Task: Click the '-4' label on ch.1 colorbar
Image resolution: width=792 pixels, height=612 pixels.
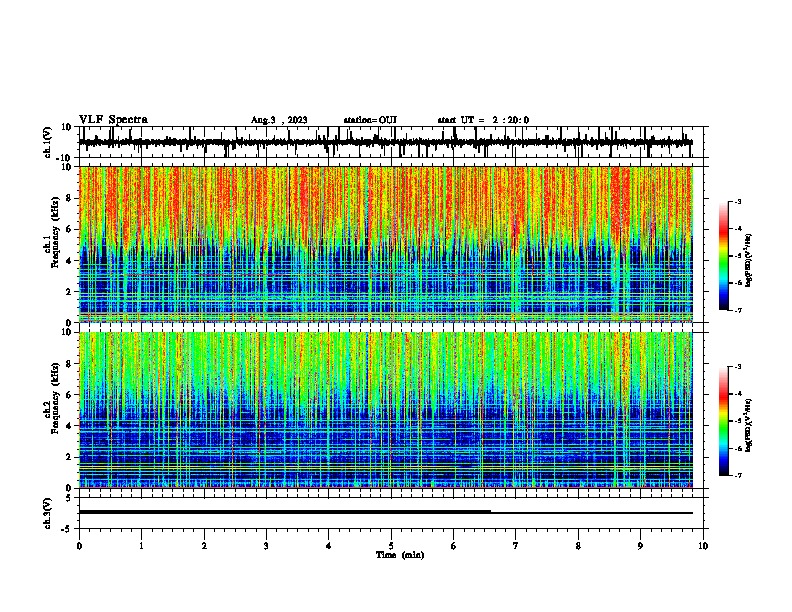Action: coord(738,229)
